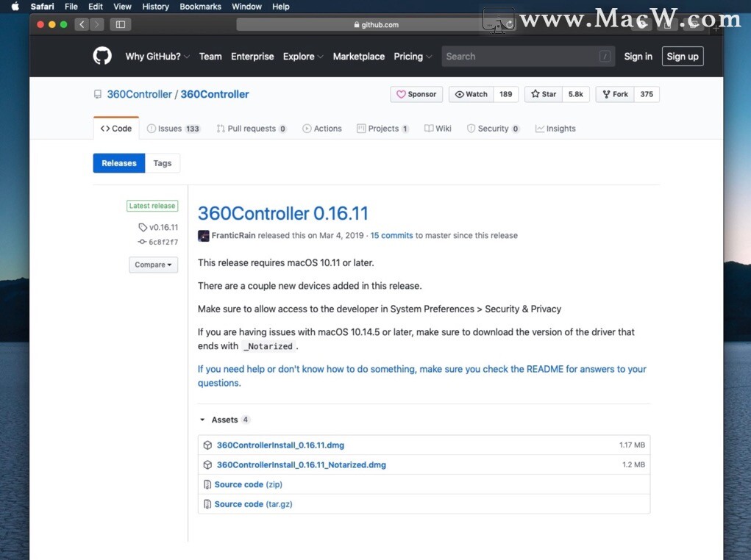Click the 360Controller owner link
Viewport: 751px width, 560px height.
[x=139, y=94]
